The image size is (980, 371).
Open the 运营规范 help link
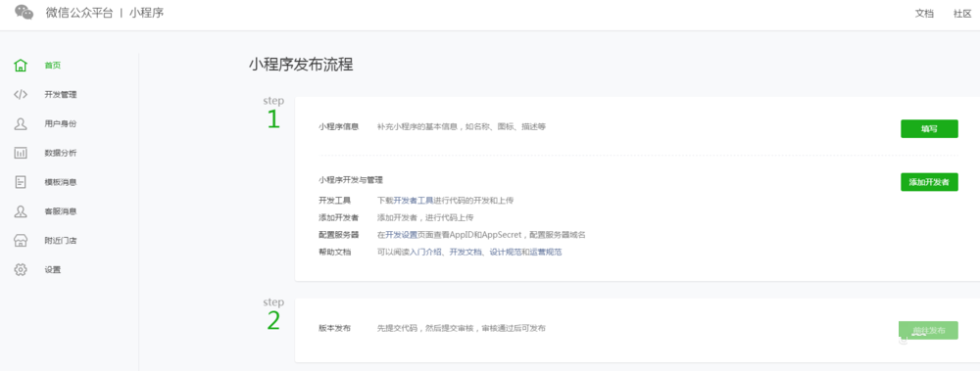point(545,253)
